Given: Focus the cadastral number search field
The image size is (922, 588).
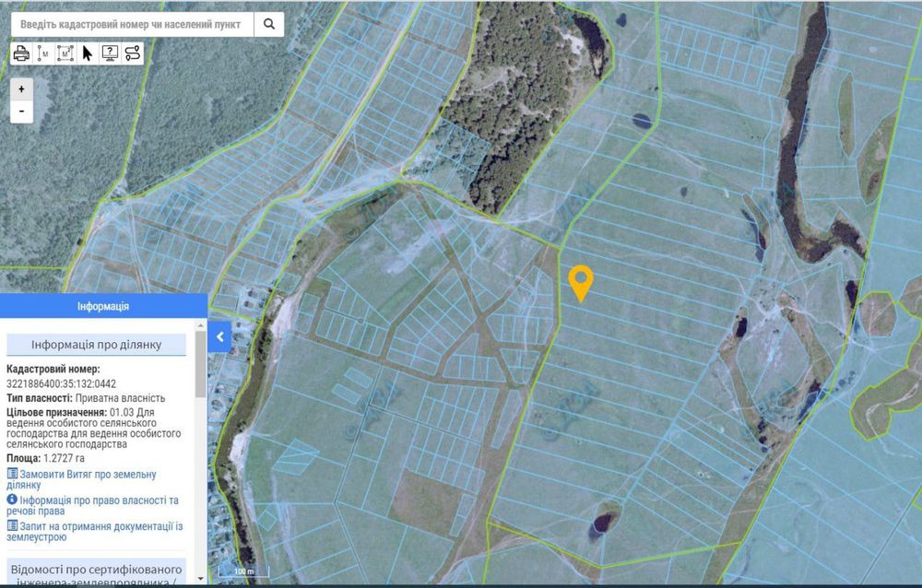Looking at the screenshot, I should click(x=132, y=25).
